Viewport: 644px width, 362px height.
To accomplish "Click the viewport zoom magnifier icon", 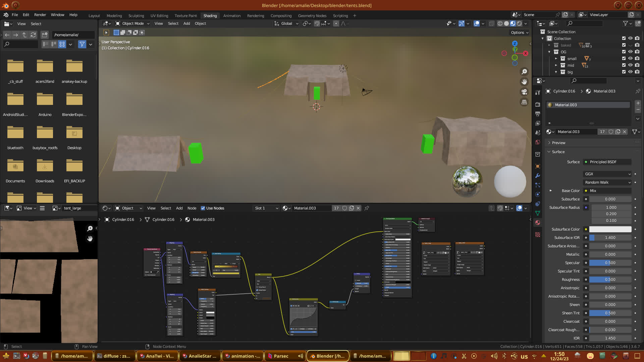I will click(524, 72).
